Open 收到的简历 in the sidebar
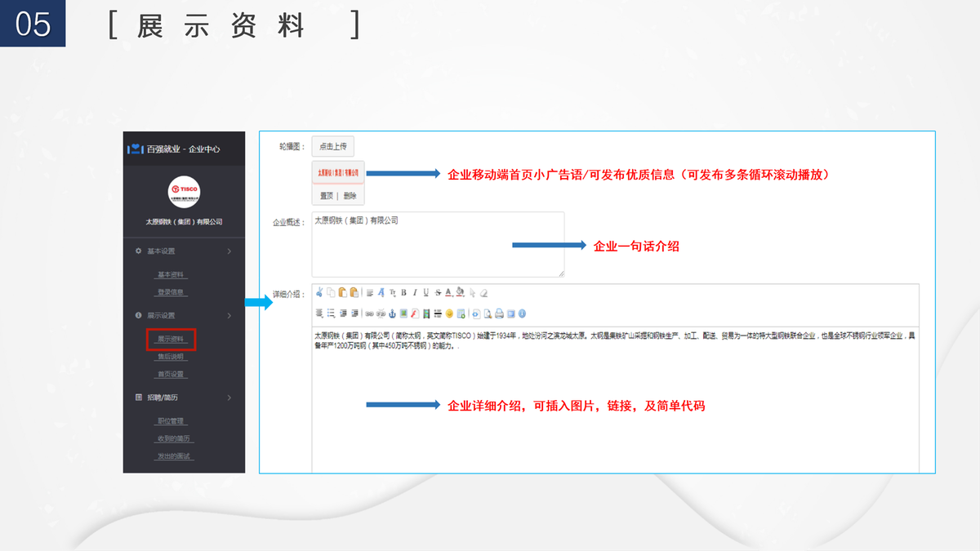This screenshot has width=980, height=551. [173, 438]
